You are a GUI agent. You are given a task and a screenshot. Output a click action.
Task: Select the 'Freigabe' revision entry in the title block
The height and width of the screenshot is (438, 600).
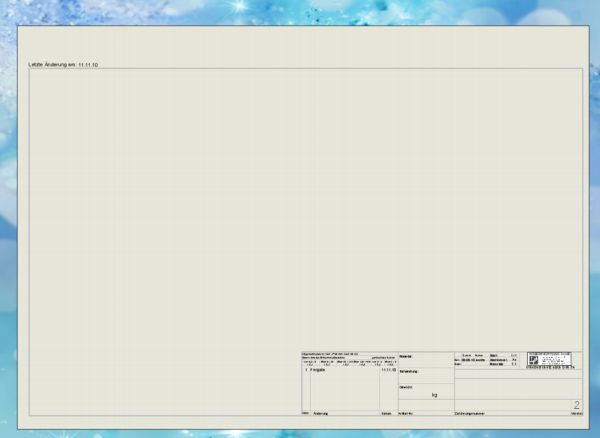point(318,370)
